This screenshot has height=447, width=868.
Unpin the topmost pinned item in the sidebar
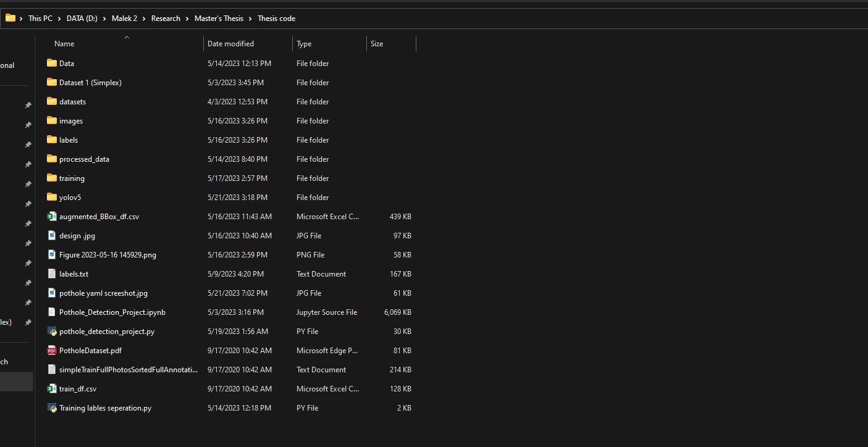27,105
